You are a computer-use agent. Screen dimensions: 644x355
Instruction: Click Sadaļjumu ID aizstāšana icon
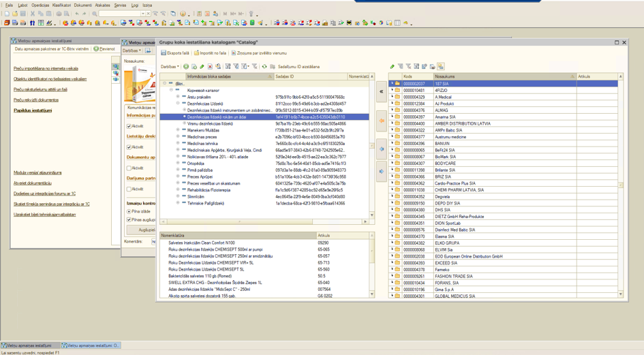[x=273, y=67]
